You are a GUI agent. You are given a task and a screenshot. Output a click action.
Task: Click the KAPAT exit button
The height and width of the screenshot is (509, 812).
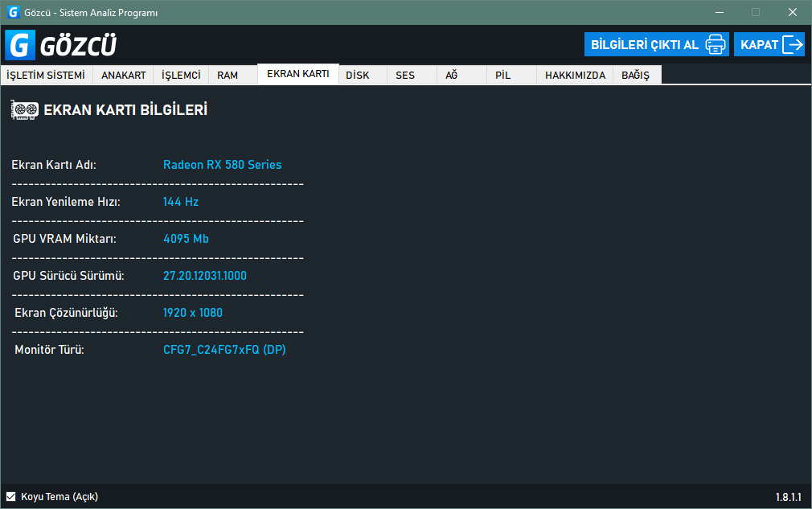pos(769,44)
